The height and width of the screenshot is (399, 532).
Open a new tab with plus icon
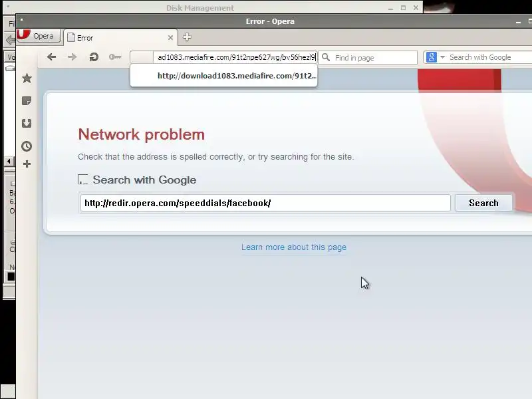point(187,37)
